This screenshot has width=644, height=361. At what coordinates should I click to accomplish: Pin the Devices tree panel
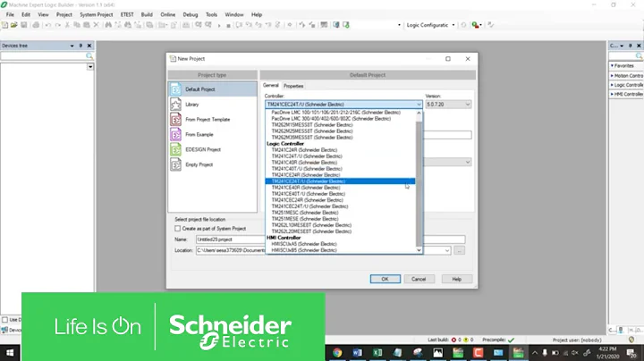pyautogui.click(x=80, y=46)
